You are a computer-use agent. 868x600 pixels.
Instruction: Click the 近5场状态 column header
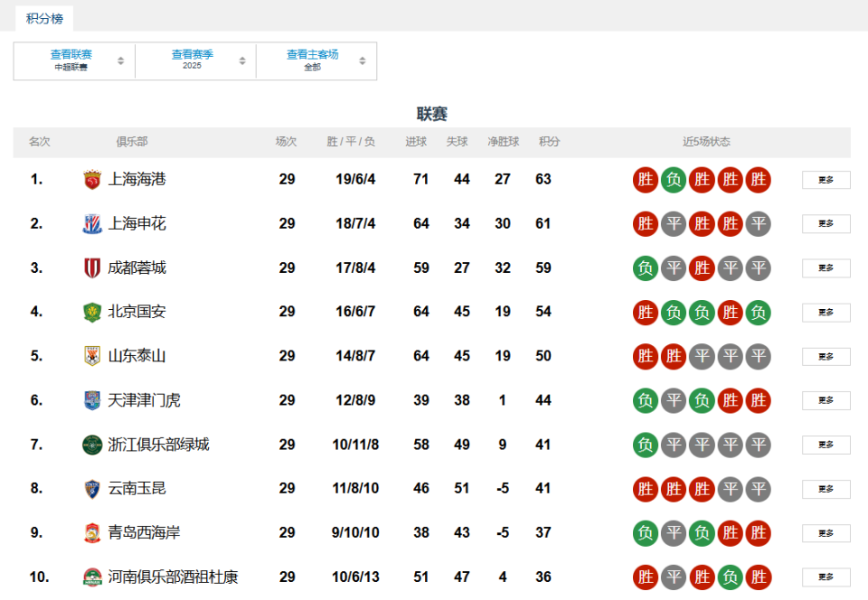click(706, 142)
